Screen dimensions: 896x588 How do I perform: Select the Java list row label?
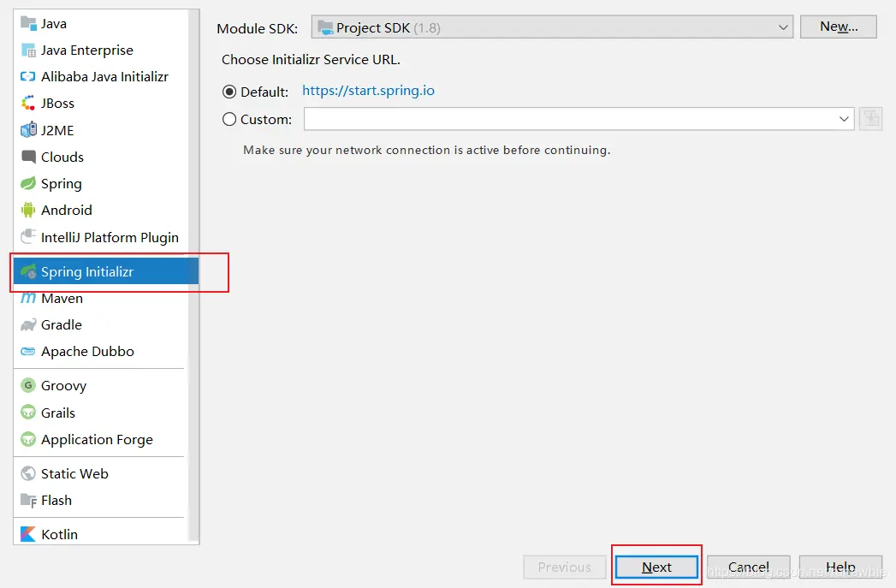54,23
